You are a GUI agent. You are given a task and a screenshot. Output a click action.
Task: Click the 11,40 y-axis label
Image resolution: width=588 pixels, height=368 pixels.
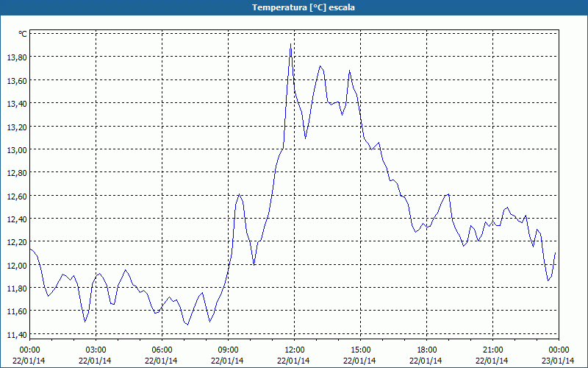(x=16, y=335)
